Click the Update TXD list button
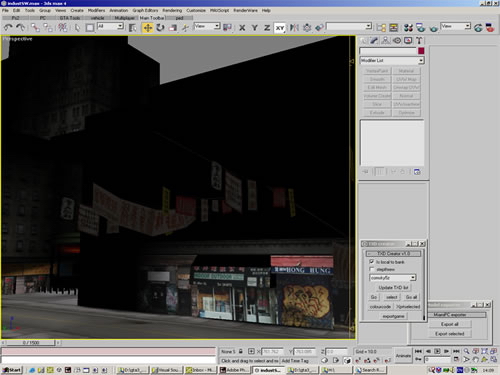This screenshot has height=375, width=500. pos(393,287)
